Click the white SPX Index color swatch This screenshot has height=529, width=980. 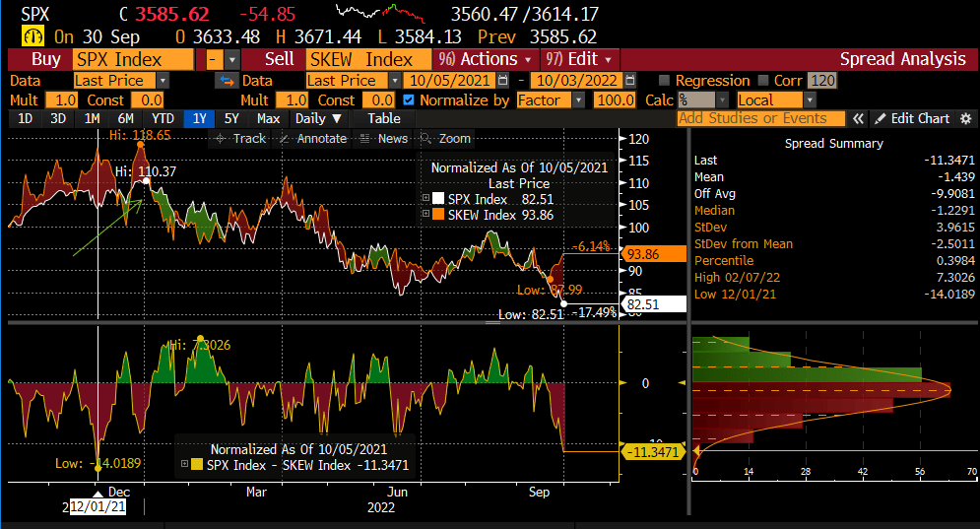438,198
